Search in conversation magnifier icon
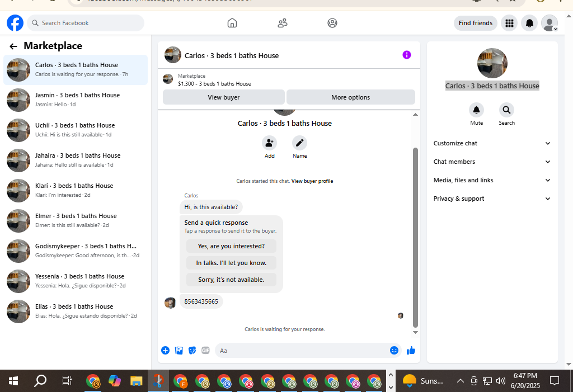 click(506, 110)
